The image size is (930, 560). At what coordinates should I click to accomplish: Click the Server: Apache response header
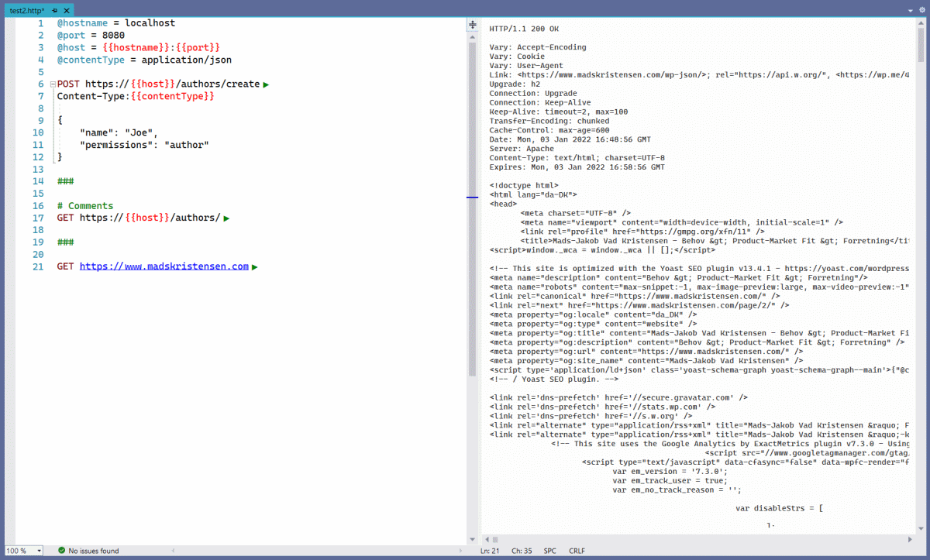(522, 149)
